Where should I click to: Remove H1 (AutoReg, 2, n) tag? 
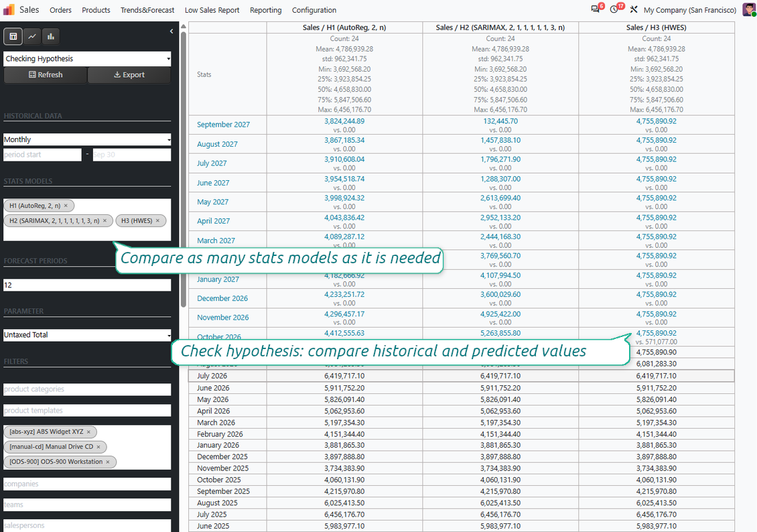(66, 206)
